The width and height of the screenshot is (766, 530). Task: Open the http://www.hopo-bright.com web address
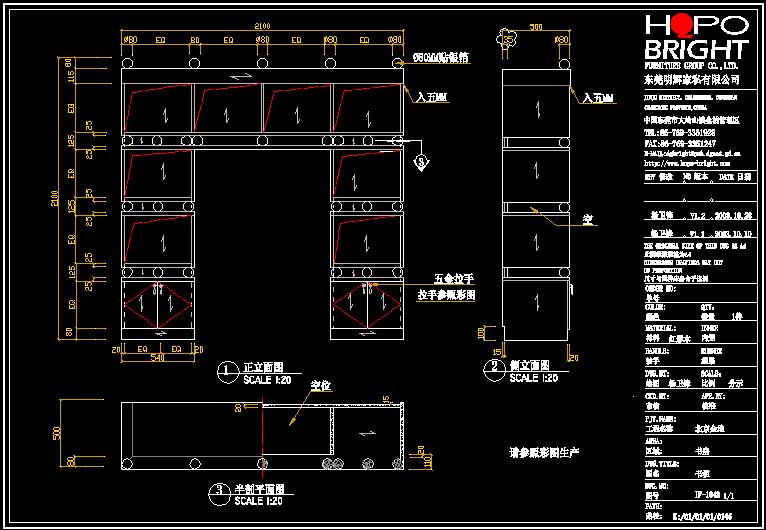[687, 164]
